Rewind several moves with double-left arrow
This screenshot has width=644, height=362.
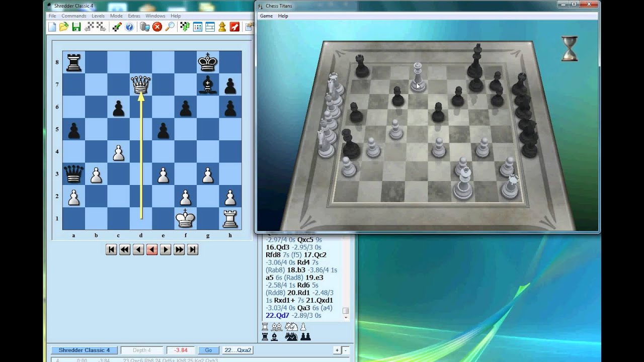pos(125,250)
